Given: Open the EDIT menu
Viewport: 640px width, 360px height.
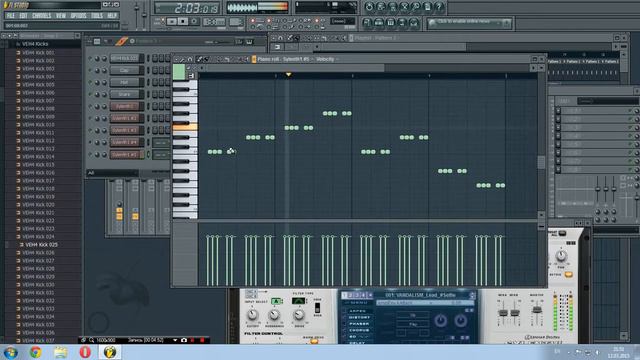Looking at the screenshot, I should click(x=23, y=16).
